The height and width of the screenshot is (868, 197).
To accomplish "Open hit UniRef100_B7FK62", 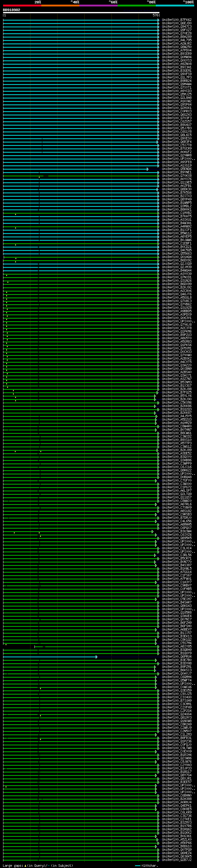I will pyautogui.click(x=176, y=20).
